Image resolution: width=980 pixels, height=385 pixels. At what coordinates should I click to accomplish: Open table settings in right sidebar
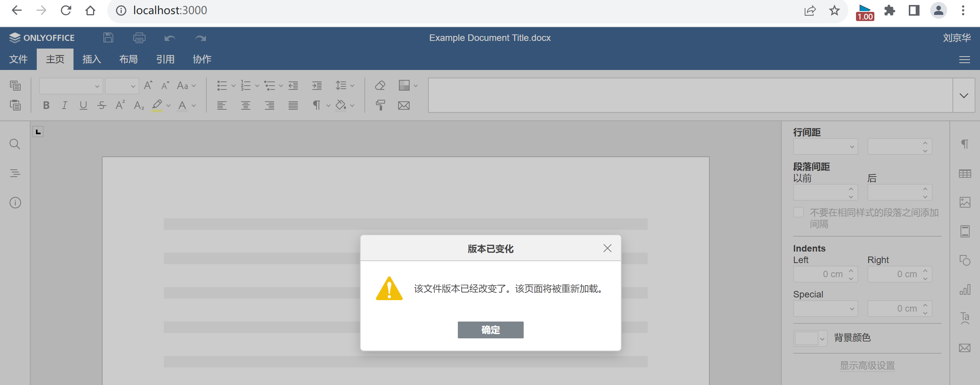965,174
